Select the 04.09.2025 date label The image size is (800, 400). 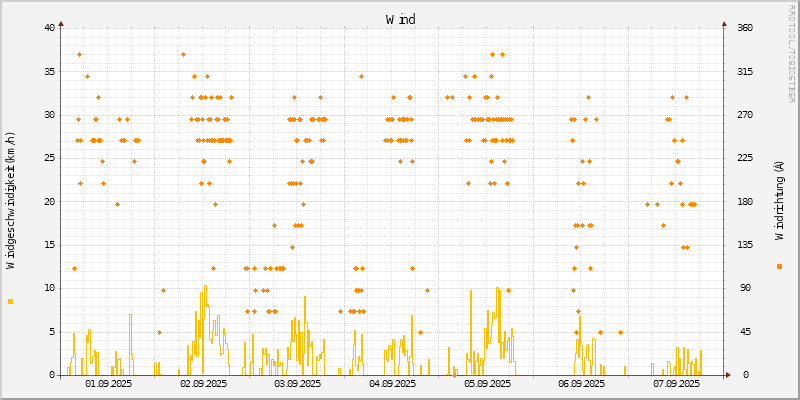392,384
